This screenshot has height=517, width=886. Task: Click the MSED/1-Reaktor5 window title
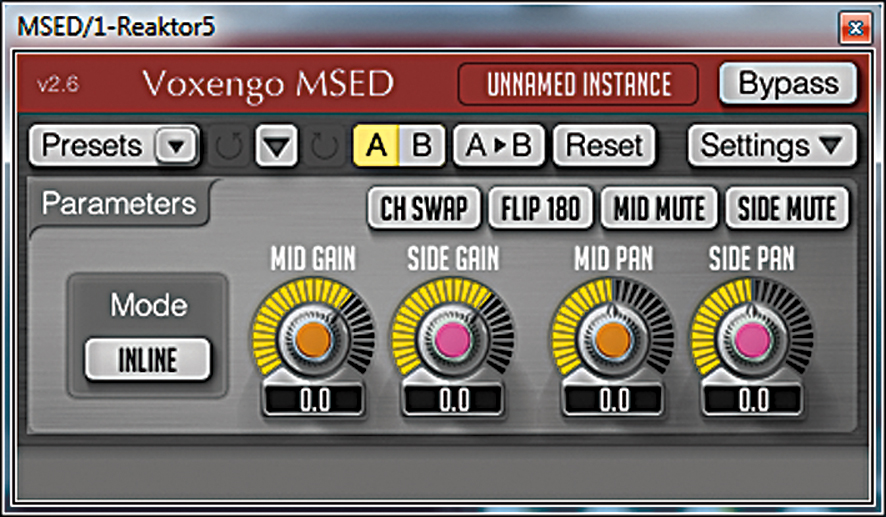116,27
